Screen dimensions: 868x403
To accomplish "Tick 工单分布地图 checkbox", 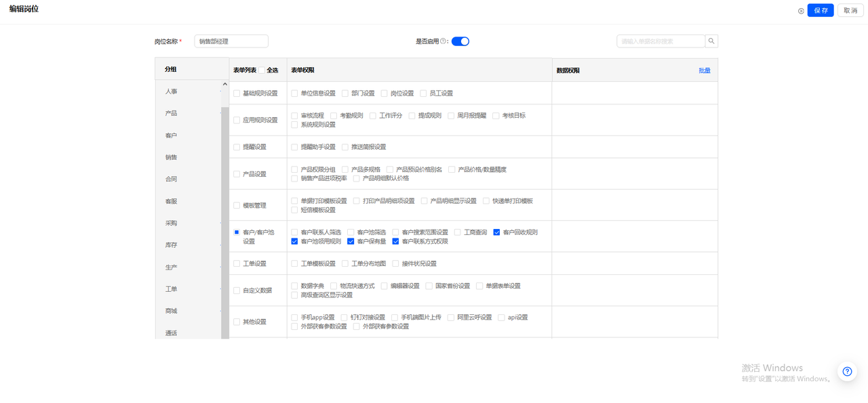I will click(345, 263).
